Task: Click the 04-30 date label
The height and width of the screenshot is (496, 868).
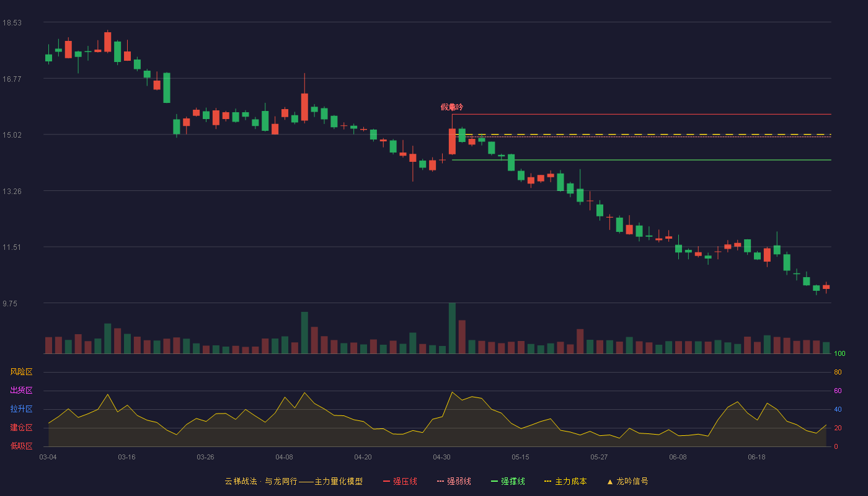Action: [x=442, y=457]
